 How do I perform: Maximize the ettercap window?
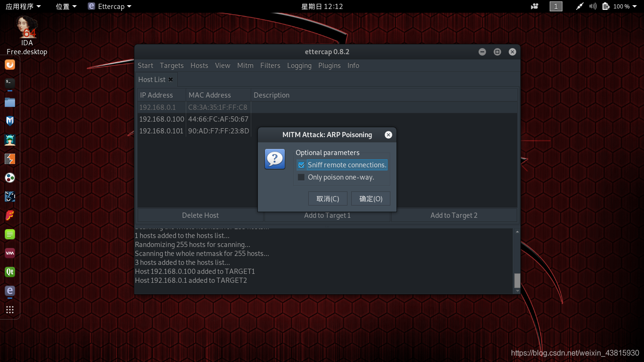tap(497, 52)
